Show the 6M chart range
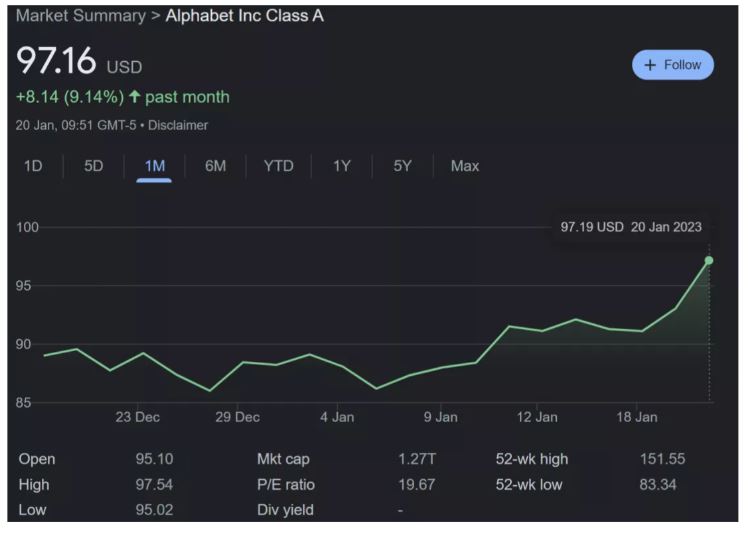The width and height of the screenshot is (749, 535). (x=215, y=166)
